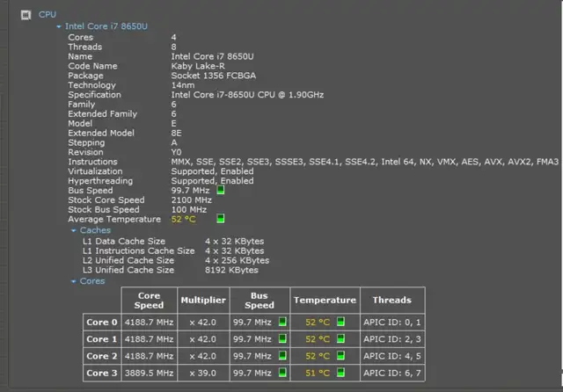Click the Hyperthreading Supported, Enabled value

tap(212, 181)
